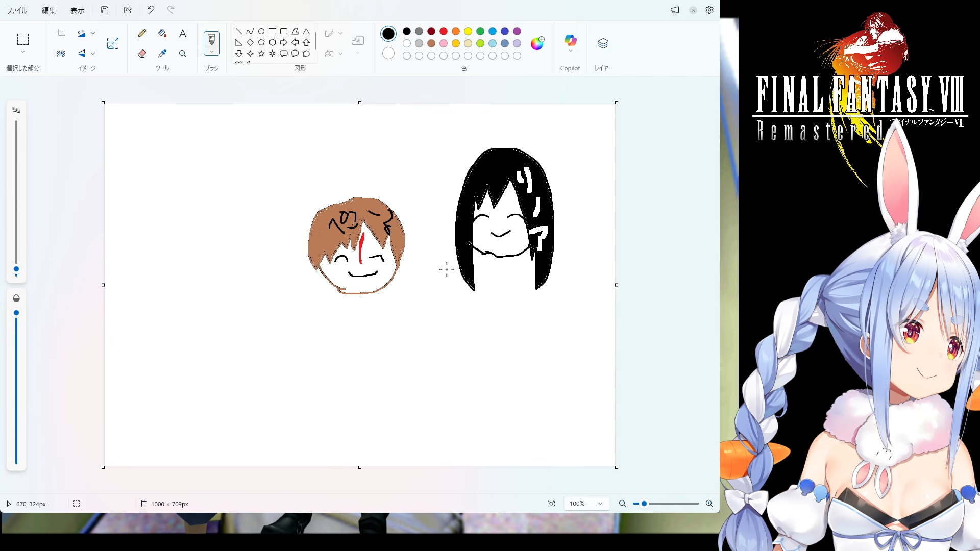Select the Fill bucket tool
Viewport: 980px width, 551px height.
162,34
